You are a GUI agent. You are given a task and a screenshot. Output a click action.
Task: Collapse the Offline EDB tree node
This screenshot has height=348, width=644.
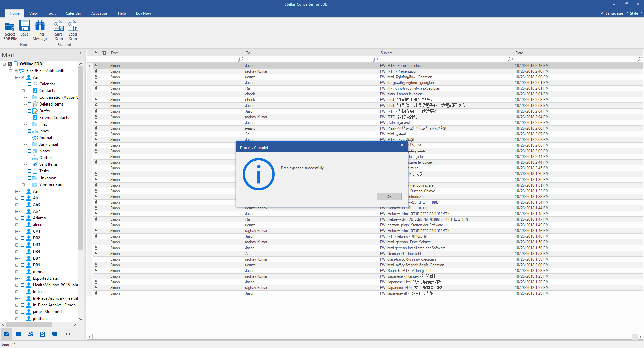pos(4,64)
